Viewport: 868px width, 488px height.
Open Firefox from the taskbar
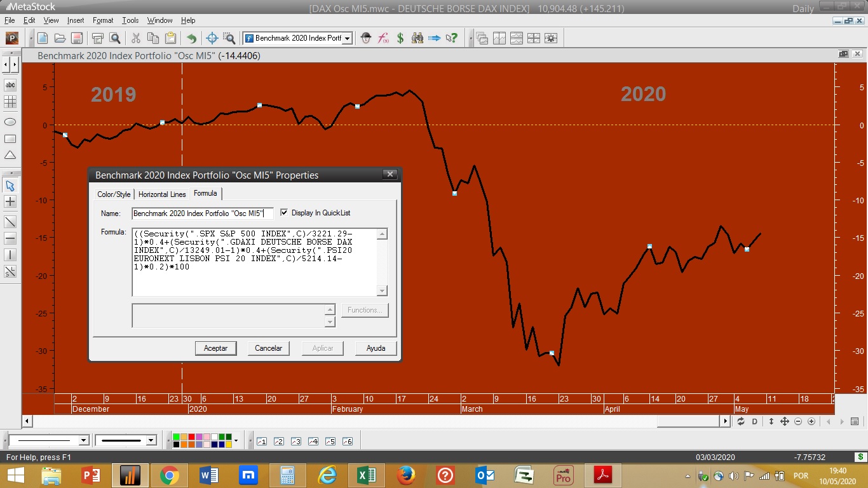[x=405, y=475]
